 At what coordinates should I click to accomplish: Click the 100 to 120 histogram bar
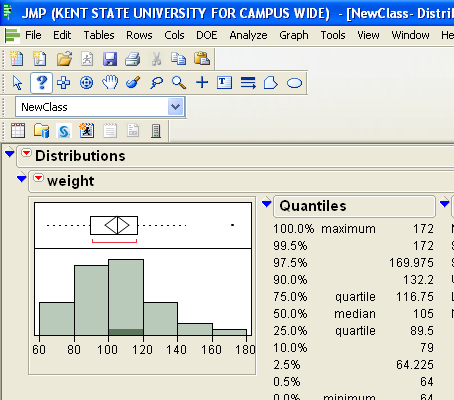[x=126, y=297]
